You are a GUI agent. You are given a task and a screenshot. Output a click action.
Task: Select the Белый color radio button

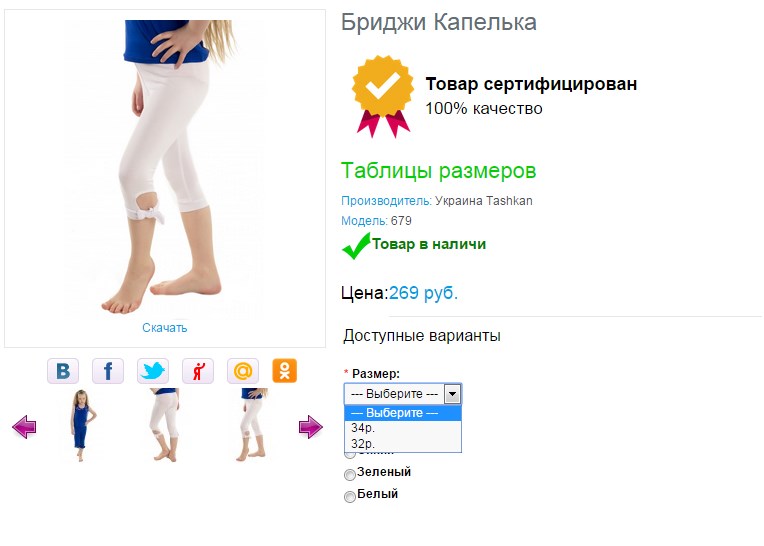point(349,496)
